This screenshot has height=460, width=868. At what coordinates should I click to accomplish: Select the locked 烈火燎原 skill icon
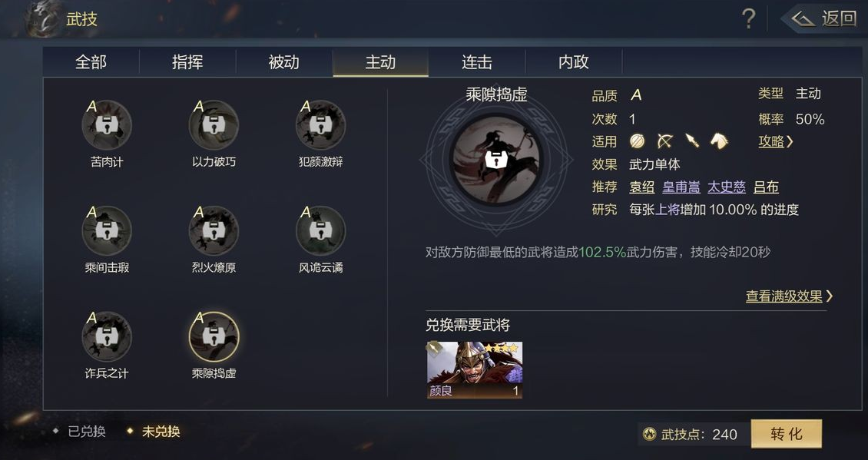click(214, 231)
